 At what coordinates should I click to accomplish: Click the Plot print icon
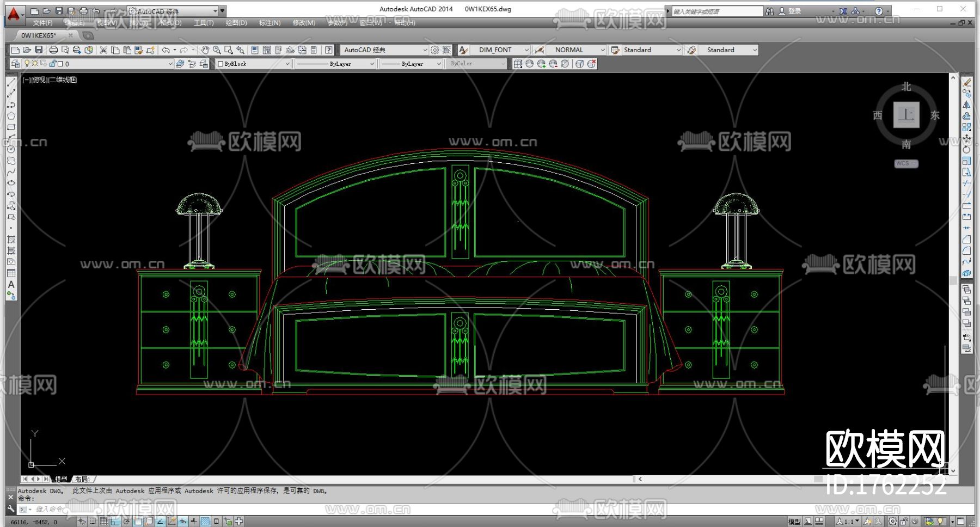(x=53, y=50)
